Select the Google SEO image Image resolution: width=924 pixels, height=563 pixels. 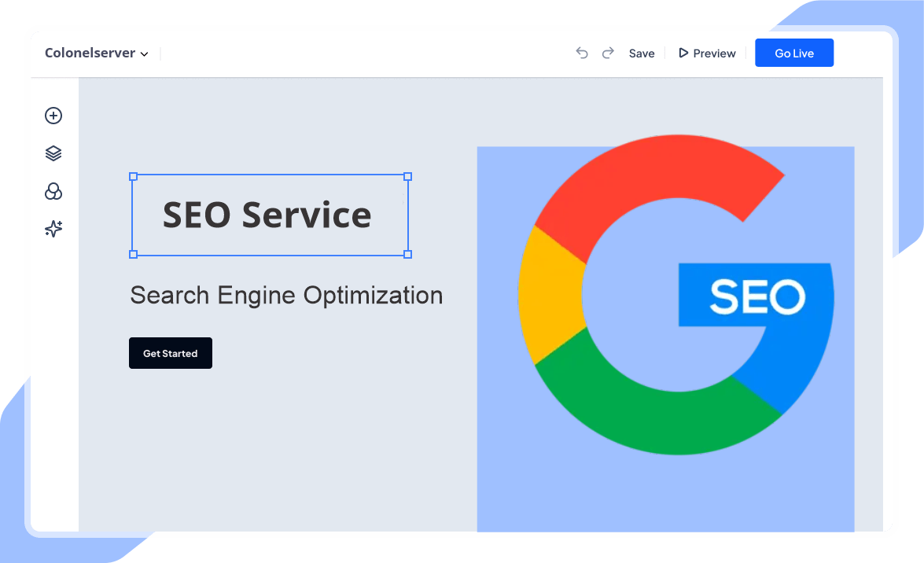pos(665,338)
